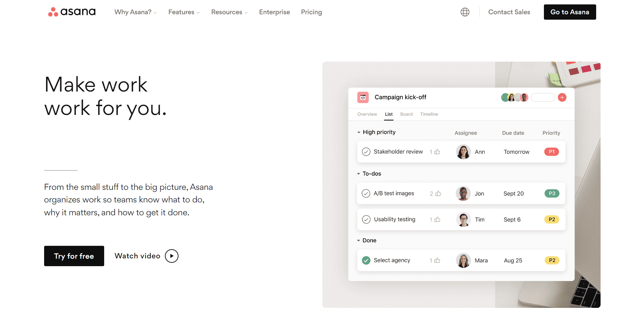Open the Contact Sales page
Screen dimensions: 644x316
(509, 12)
